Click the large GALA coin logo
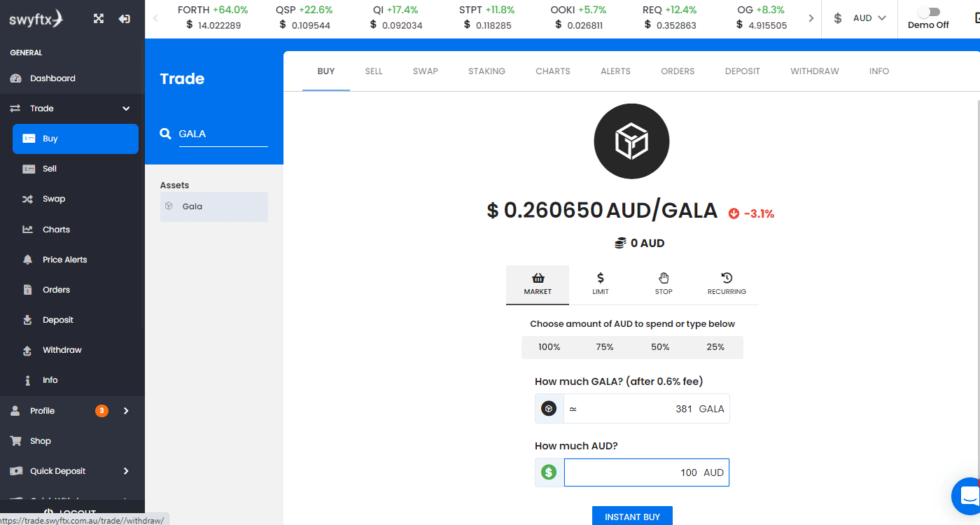 [631, 141]
